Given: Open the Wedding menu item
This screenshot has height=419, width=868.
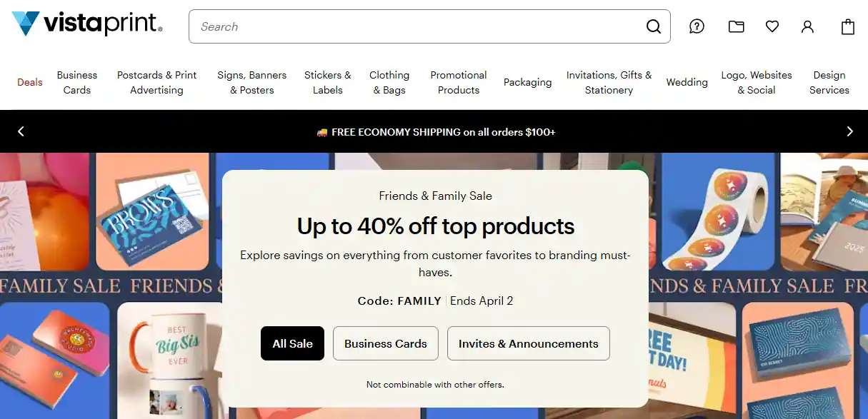Looking at the screenshot, I should point(687,82).
